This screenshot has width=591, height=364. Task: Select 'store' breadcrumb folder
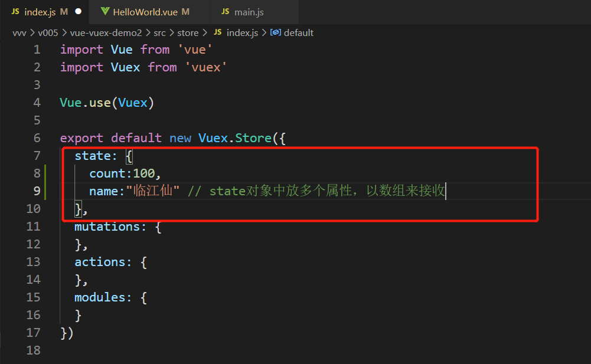(188, 33)
